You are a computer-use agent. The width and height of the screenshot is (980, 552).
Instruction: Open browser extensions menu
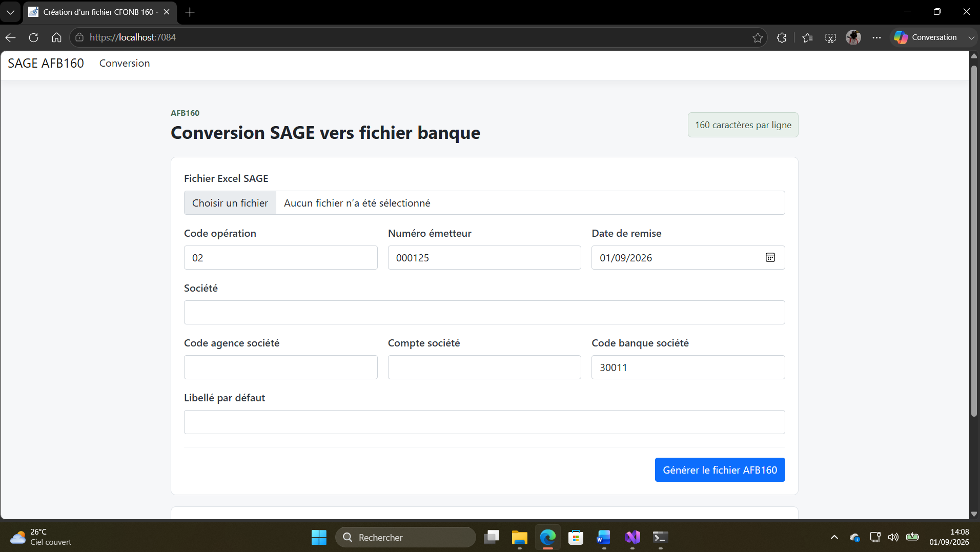[782, 37]
